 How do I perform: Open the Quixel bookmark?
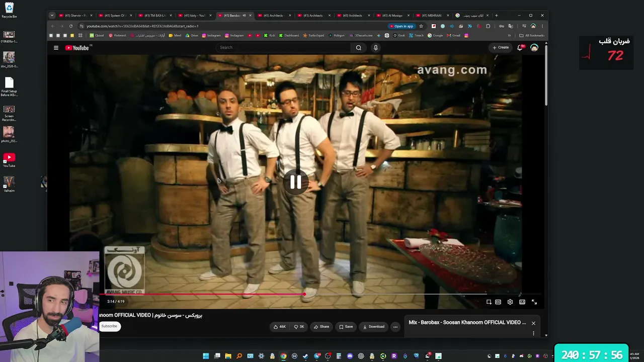97,36
